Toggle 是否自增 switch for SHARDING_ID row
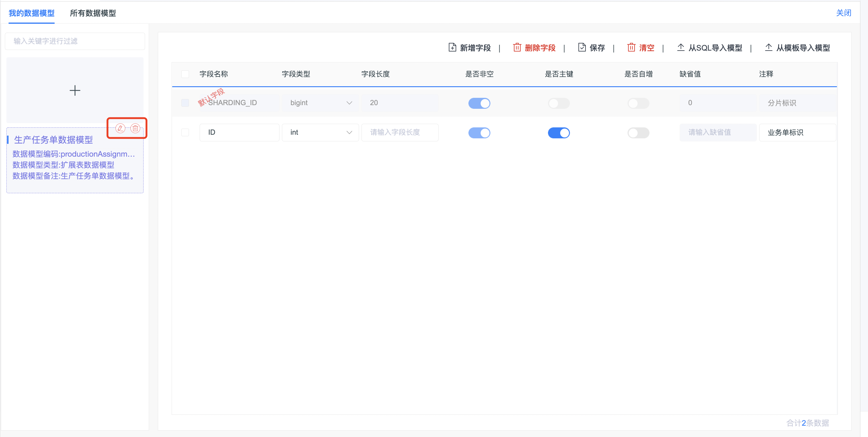This screenshot has height=437, width=868. (638, 103)
